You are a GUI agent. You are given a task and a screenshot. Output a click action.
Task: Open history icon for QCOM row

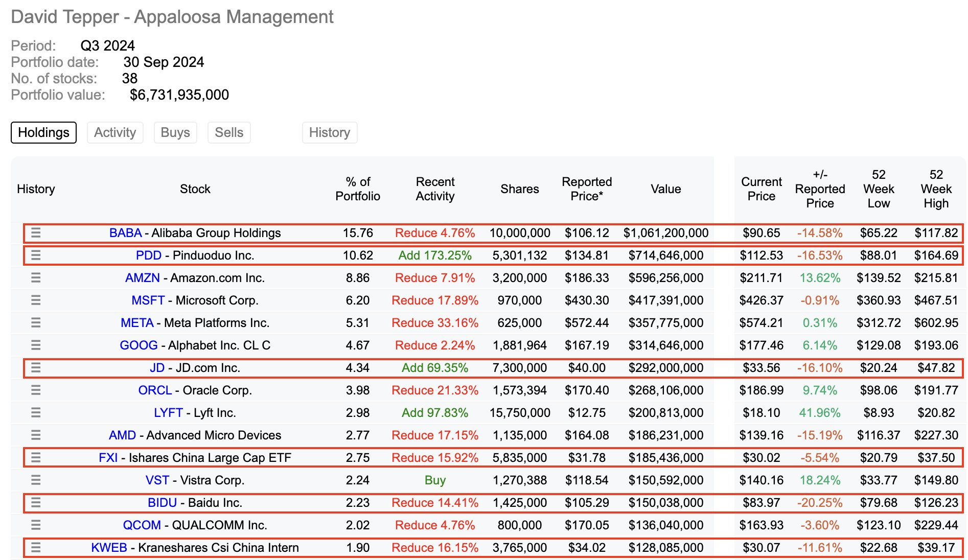(x=36, y=525)
